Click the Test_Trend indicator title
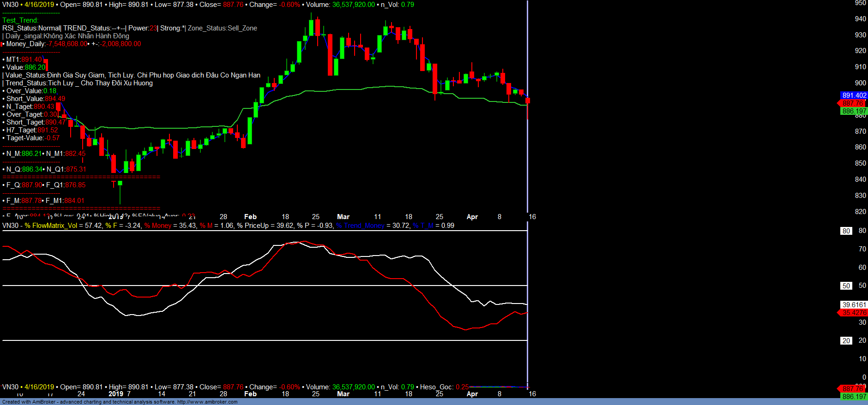The width and height of the screenshot is (868, 405). point(20,20)
